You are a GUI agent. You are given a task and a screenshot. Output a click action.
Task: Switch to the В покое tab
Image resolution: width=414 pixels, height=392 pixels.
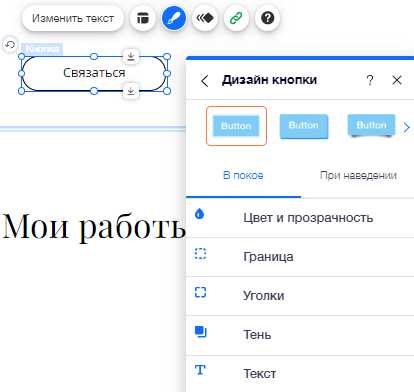243,175
